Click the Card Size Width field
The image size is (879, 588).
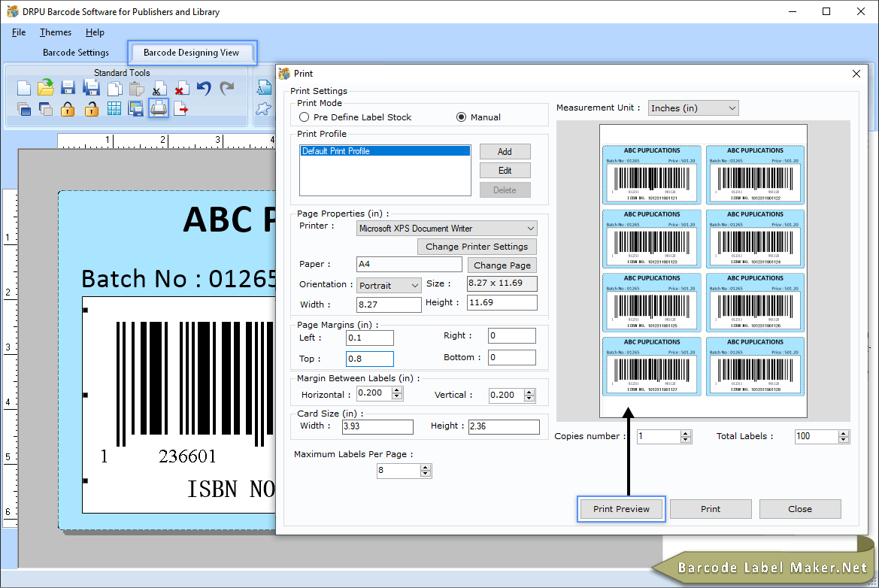tap(377, 426)
